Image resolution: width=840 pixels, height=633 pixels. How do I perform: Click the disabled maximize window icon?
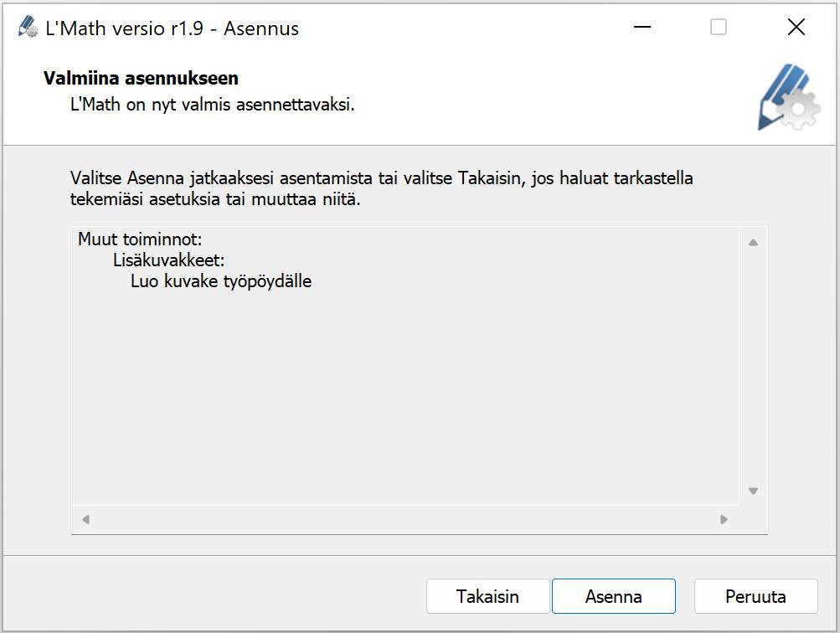point(719,27)
